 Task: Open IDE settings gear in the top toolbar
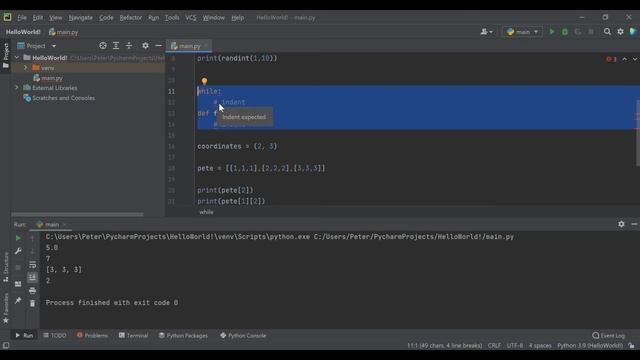click(x=620, y=32)
